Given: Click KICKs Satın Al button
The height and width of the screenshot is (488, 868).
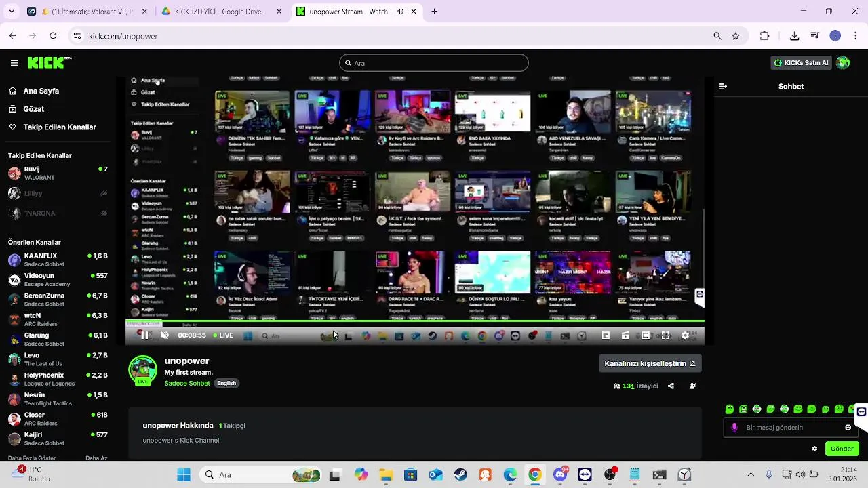Looking at the screenshot, I should 802,63.
